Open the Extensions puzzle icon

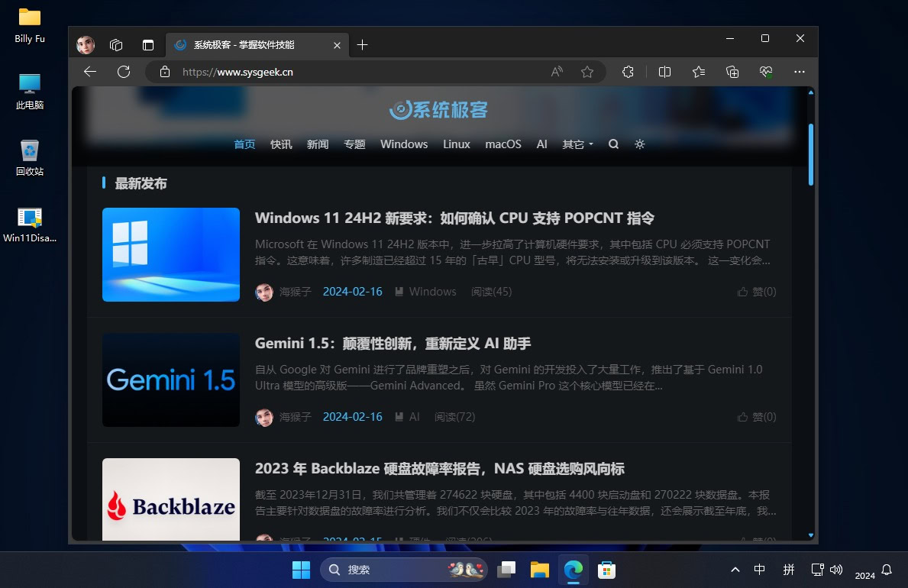click(x=628, y=72)
